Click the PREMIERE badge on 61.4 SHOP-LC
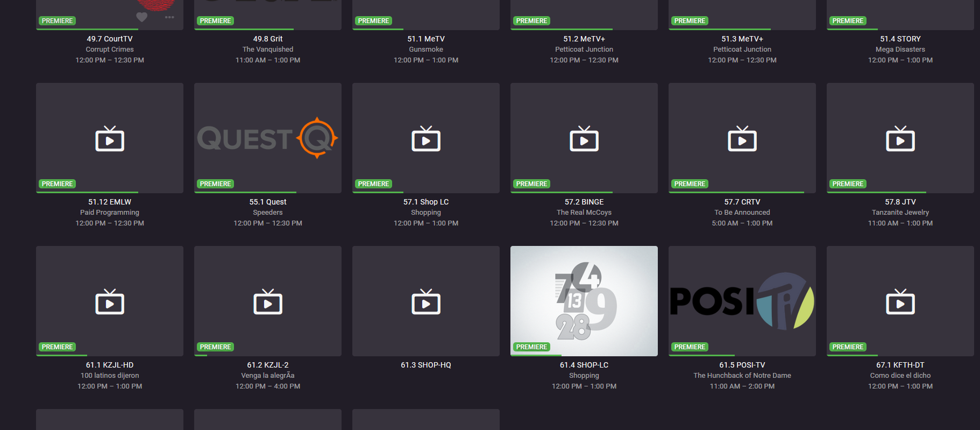Screen dimensions: 980x430 [531, 347]
